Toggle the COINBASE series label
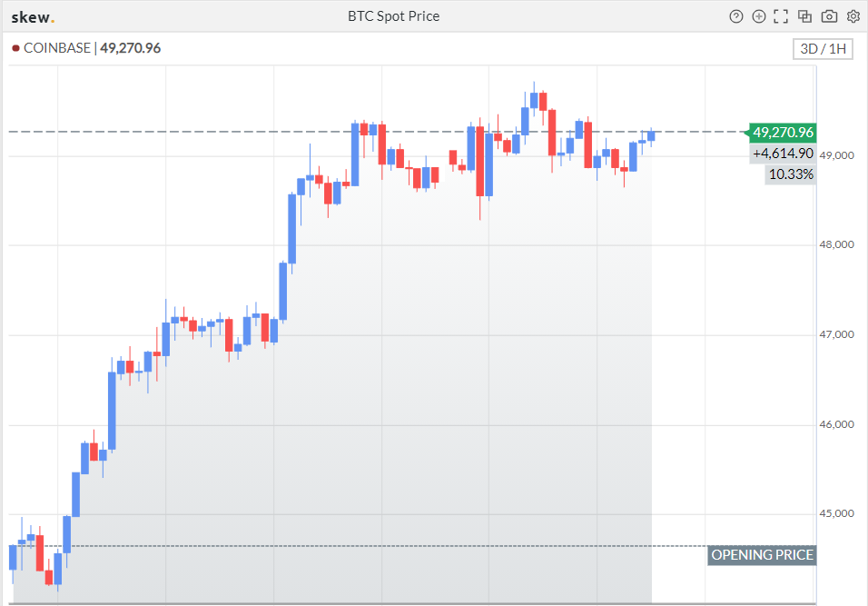This screenshot has height=606, width=868. (x=57, y=48)
